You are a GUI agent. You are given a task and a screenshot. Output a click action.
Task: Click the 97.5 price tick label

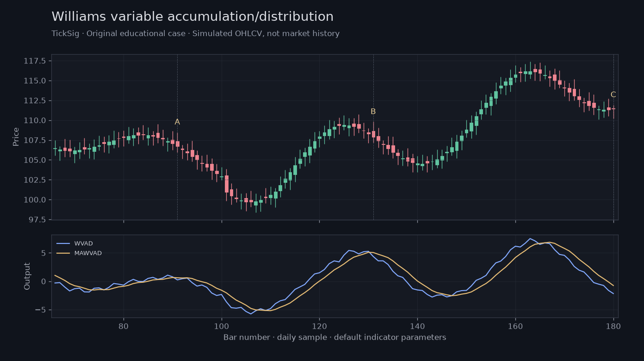[37, 220]
